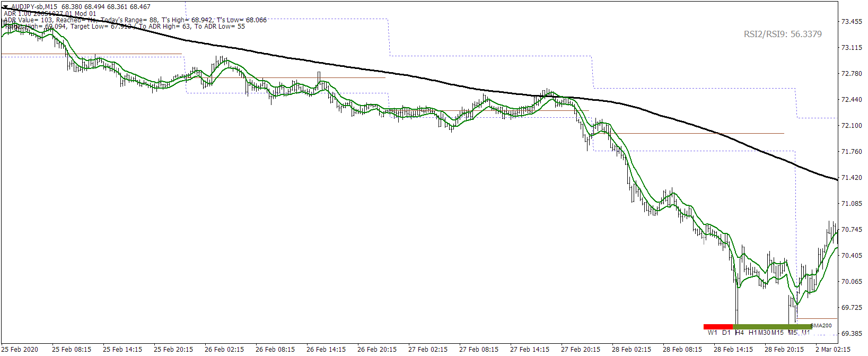Select the H1 timeframe label
The width and height of the screenshot is (868, 356).
(752, 333)
